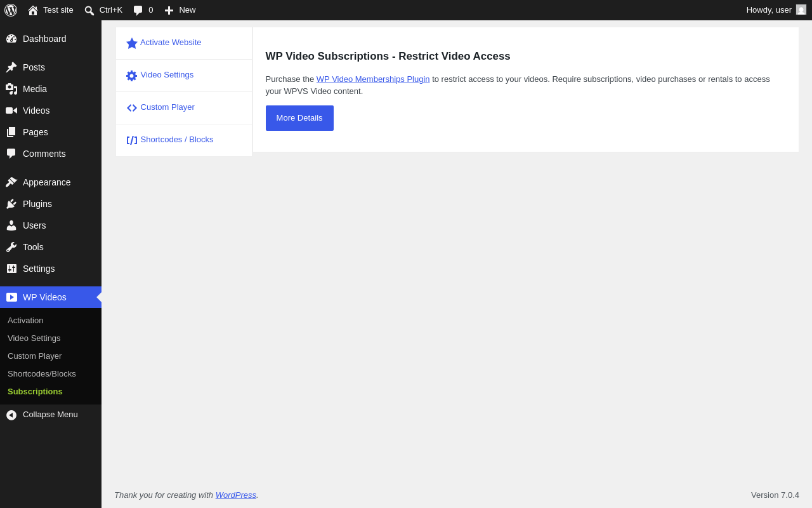Click the Plugins plug icon
Viewport: 812px width, 508px height.
11,204
